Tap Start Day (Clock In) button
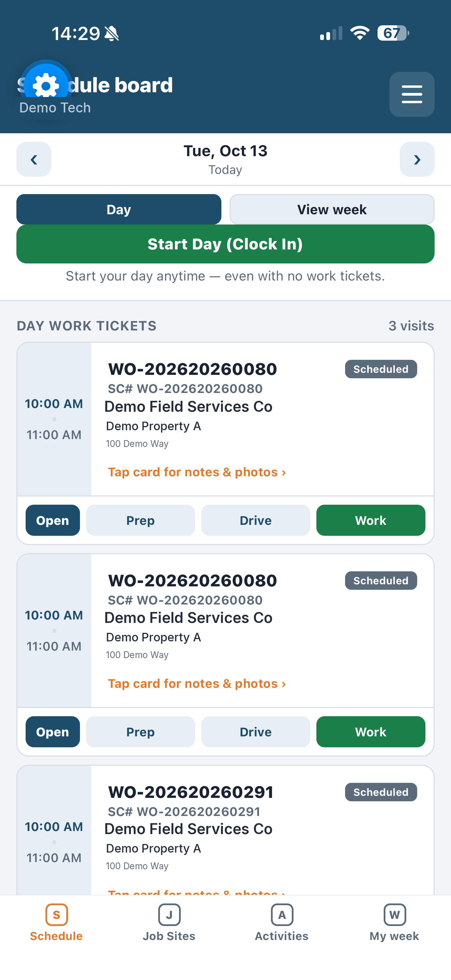Viewport: 451px width, 980px height. (x=225, y=244)
